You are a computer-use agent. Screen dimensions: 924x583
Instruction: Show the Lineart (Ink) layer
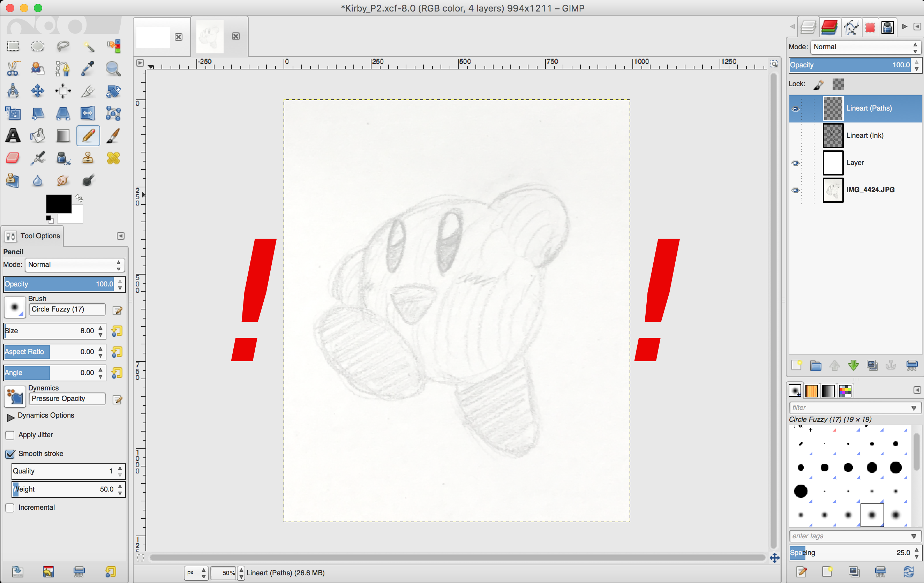(796, 136)
